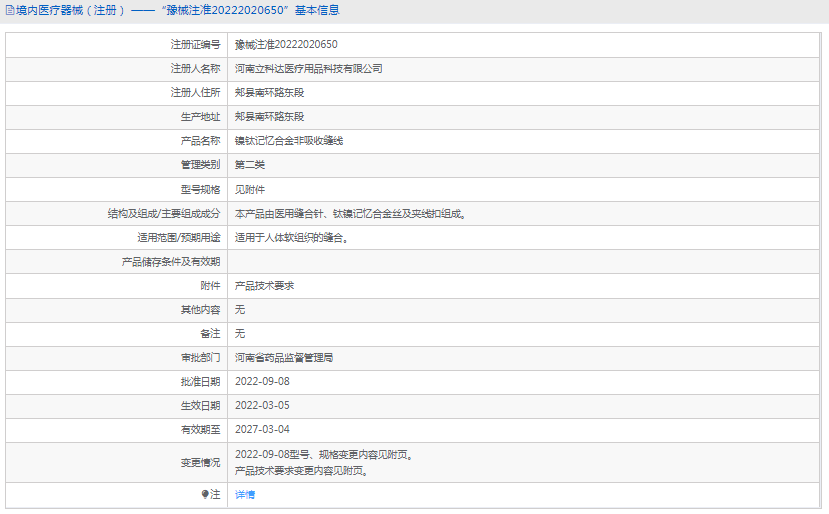
Task: Click the bullet icon beside 注 label
Action: pos(205,494)
